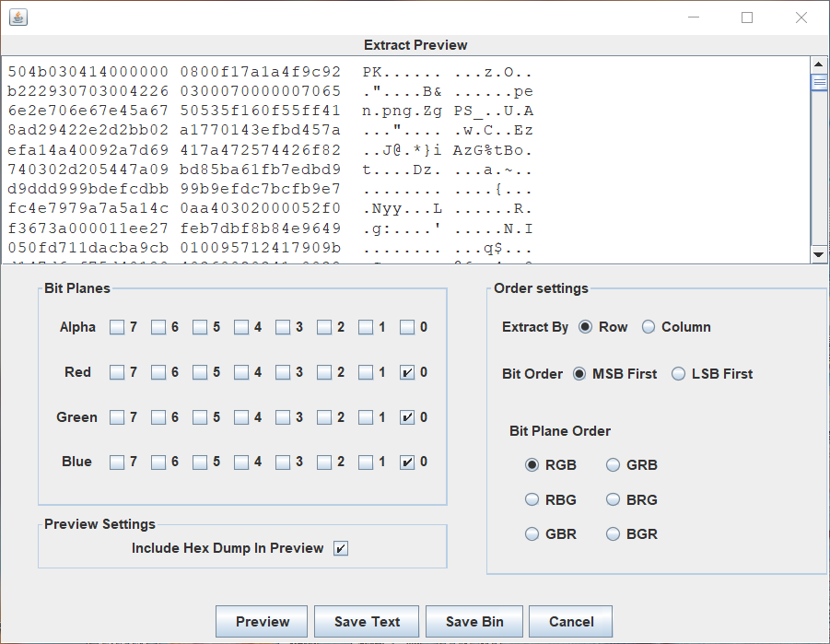Select the Alpha bit plane 1 checkbox
The image size is (830, 644).
click(x=366, y=327)
